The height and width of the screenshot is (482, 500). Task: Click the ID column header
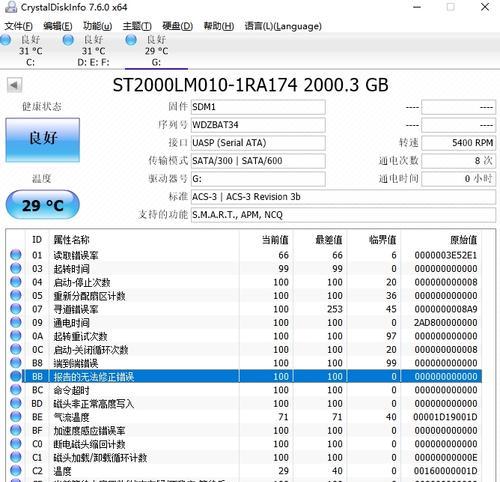pyautogui.click(x=37, y=240)
